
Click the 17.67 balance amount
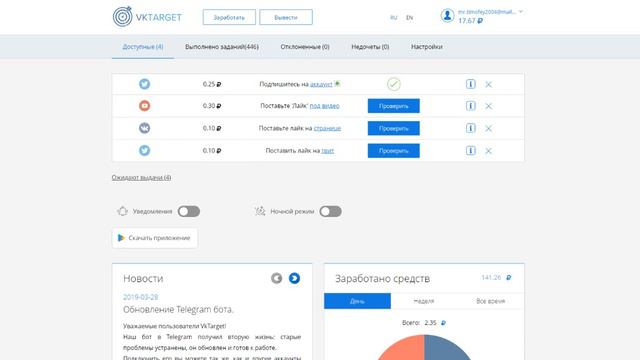tap(470, 20)
